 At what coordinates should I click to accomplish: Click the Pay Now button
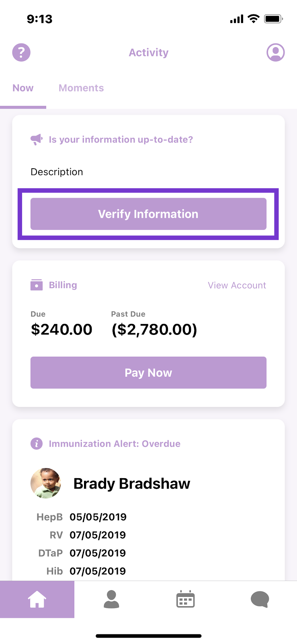coord(148,372)
